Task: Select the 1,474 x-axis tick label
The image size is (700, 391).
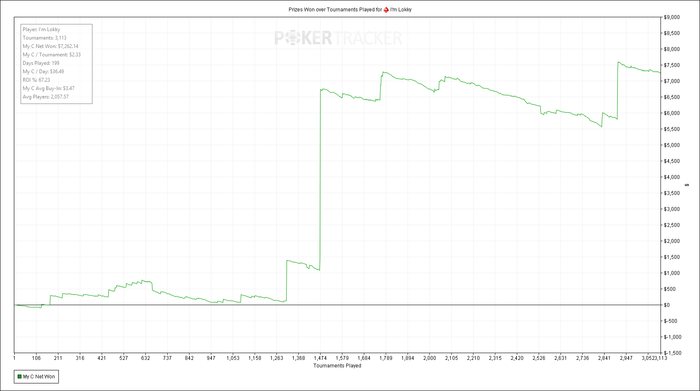Action: pyautogui.click(x=320, y=358)
